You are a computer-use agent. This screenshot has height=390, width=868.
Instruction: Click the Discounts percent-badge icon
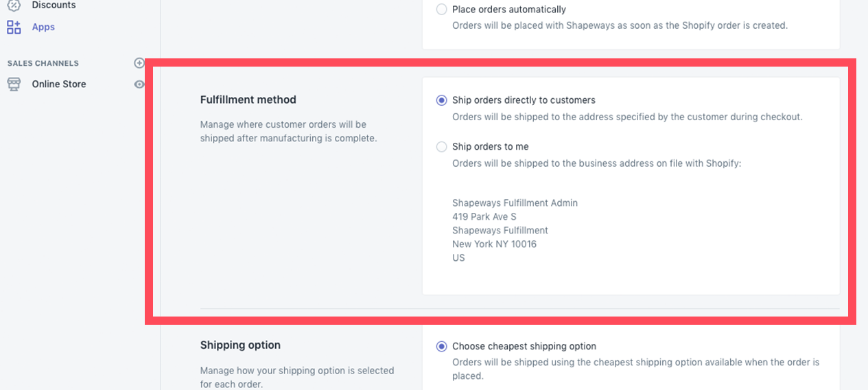click(14, 5)
